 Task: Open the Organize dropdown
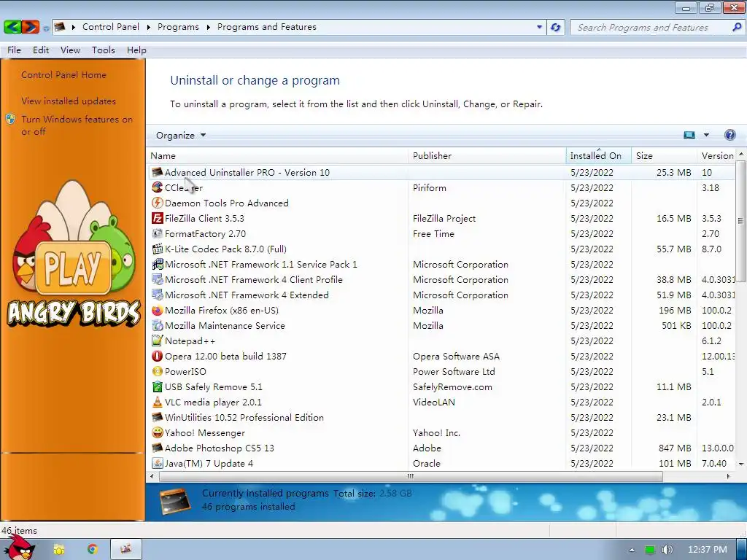pos(181,135)
